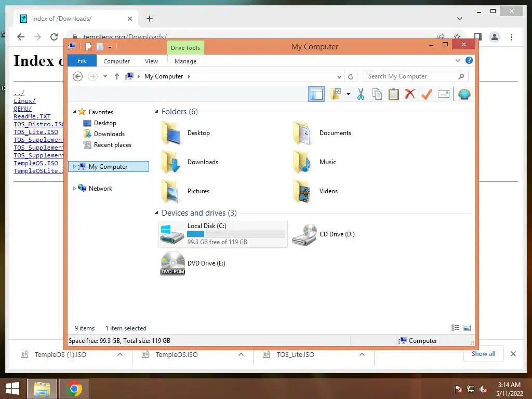
Task: Select the Desktop folder icon
Action: [x=186, y=133]
